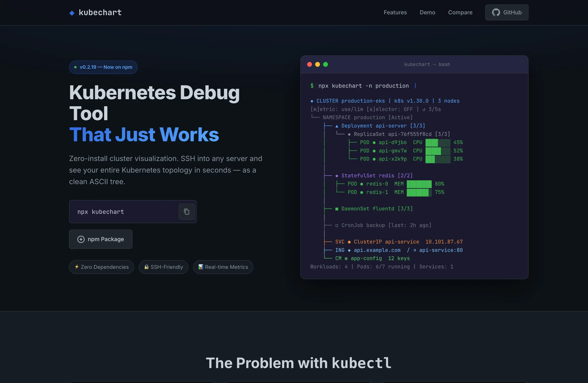Viewport: 588px width, 383px height.
Task: Click the CLUSTER production-eks line
Action: (385, 101)
